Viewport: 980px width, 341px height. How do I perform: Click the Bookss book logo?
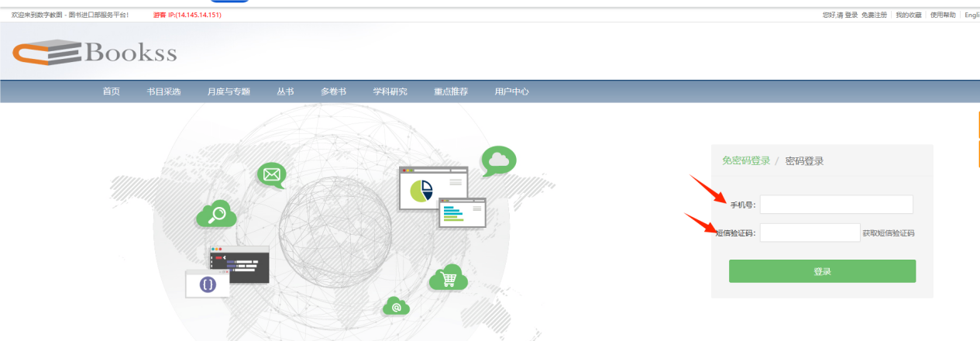[x=94, y=53]
